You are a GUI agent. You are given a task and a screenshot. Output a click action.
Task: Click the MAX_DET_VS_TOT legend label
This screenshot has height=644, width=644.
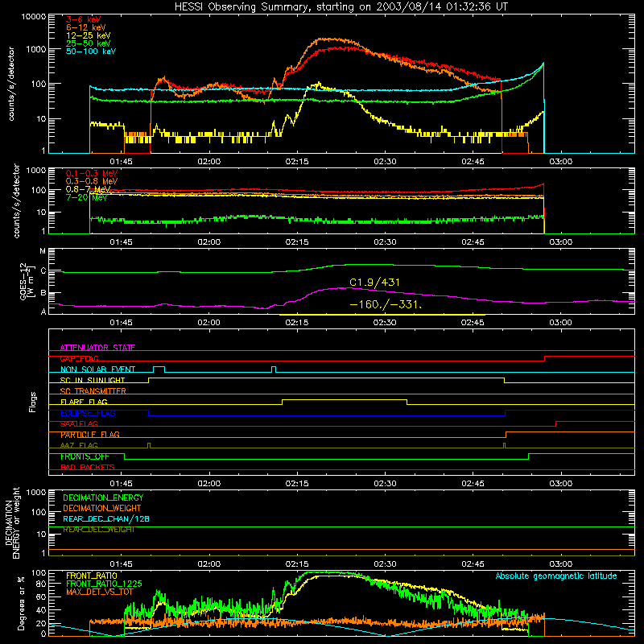[100, 592]
